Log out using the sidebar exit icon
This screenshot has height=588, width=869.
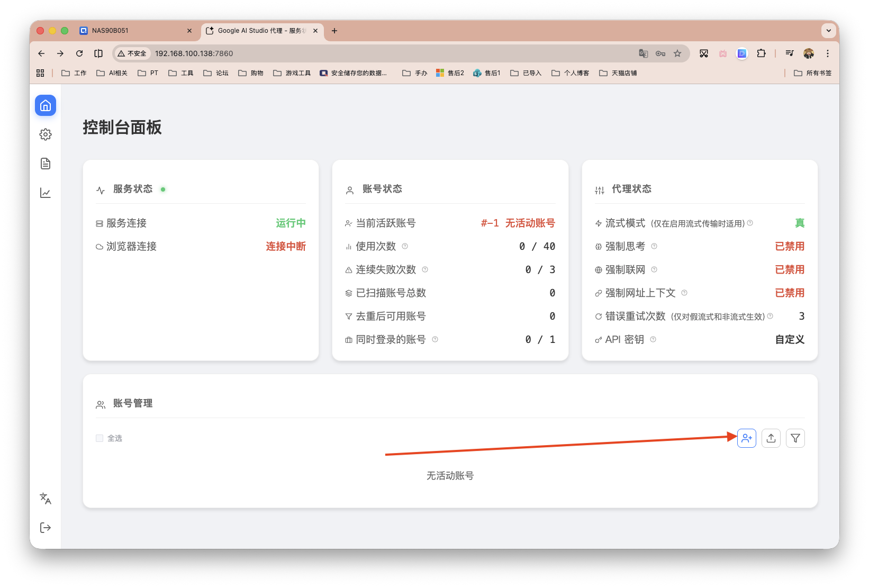[x=45, y=527]
